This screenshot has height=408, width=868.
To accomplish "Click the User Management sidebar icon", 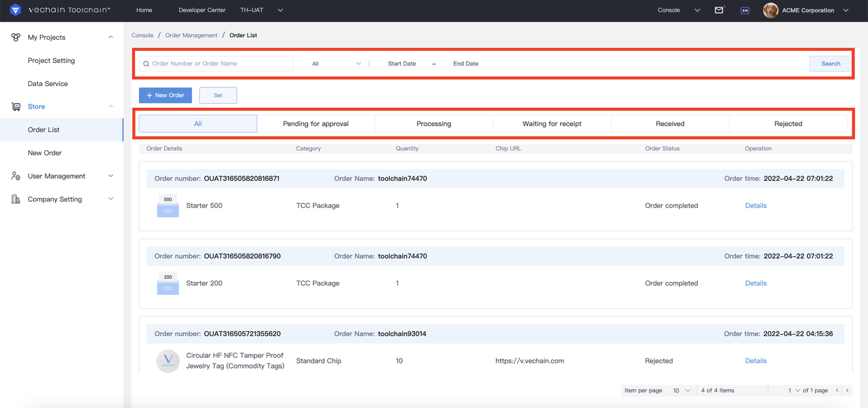I will (x=16, y=176).
